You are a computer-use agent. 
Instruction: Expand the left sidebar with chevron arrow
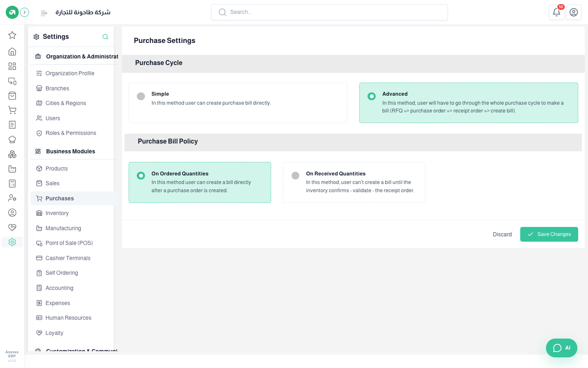click(x=24, y=12)
